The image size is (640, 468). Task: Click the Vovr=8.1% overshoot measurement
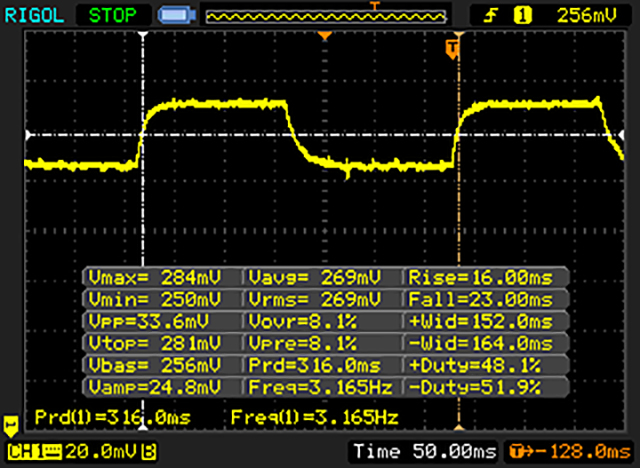tap(302, 322)
